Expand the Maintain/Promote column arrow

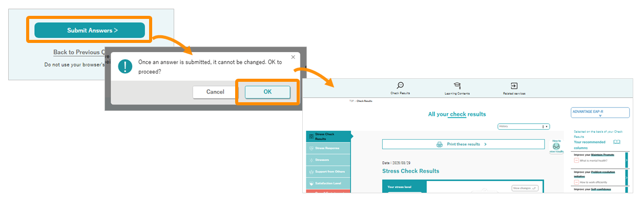pyautogui.click(x=626, y=160)
